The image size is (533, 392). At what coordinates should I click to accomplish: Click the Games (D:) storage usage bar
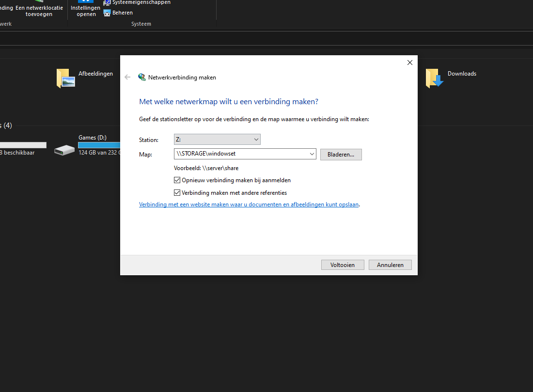coord(99,145)
